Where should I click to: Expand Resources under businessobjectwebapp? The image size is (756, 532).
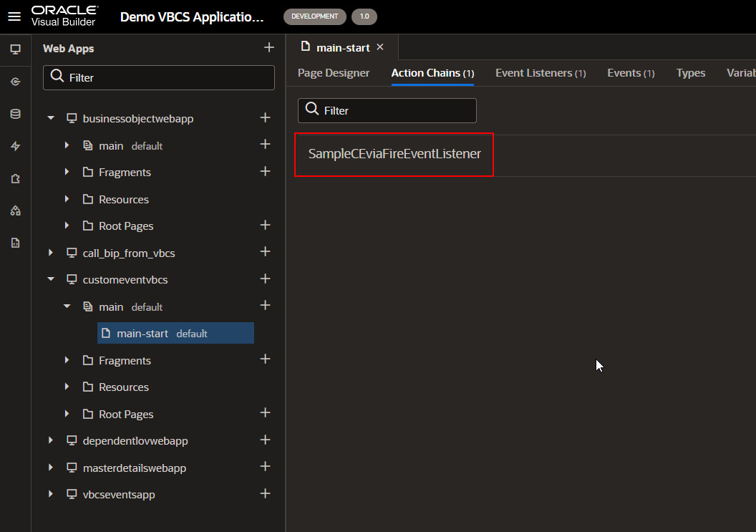(x=67, y=199)
